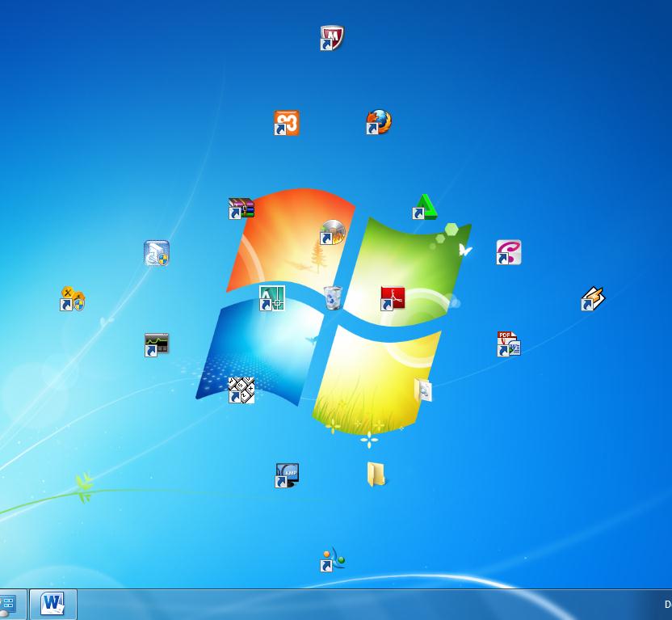672x620 pixels.
Task: Launch the flaming disc burner shortcut
Action: [333, 232]
